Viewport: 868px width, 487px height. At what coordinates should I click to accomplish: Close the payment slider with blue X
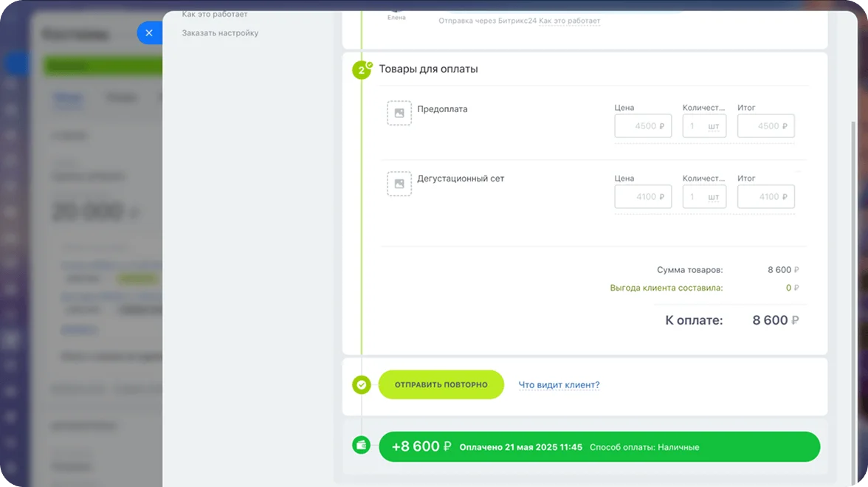[149, 33]
